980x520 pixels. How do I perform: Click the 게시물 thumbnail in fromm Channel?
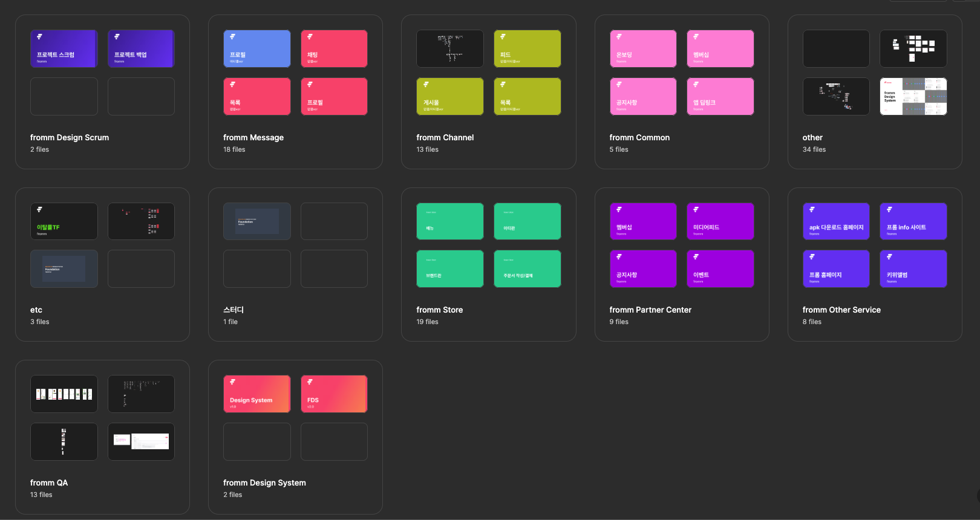coord(450,97)
